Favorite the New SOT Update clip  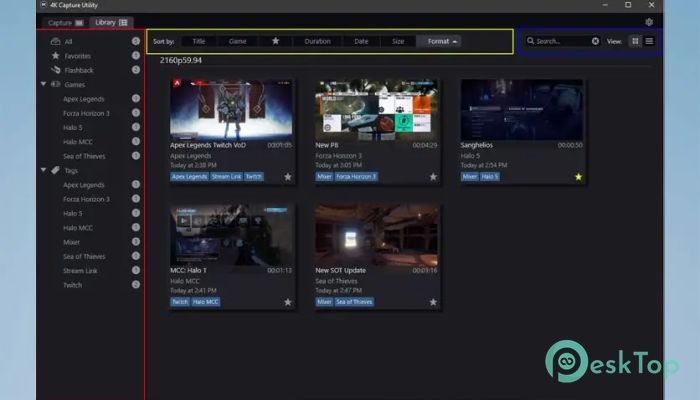[433, 302]
